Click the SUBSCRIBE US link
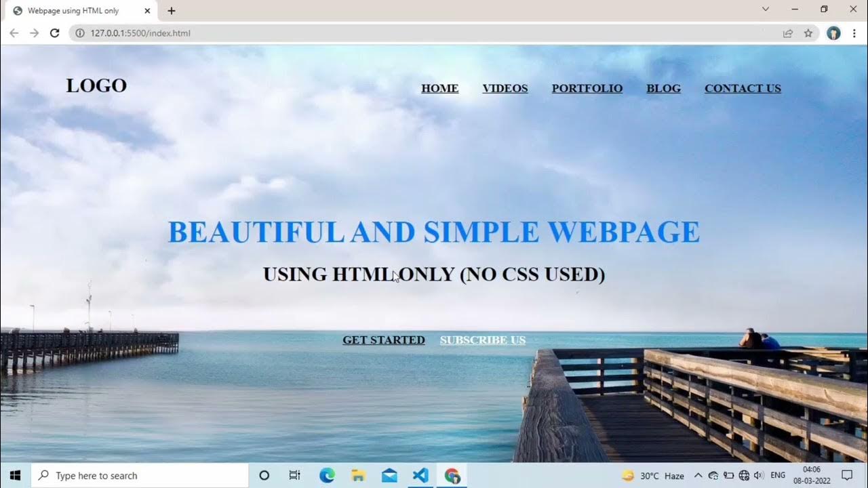The width and height of the screenshot is (868, 488). 483,340
